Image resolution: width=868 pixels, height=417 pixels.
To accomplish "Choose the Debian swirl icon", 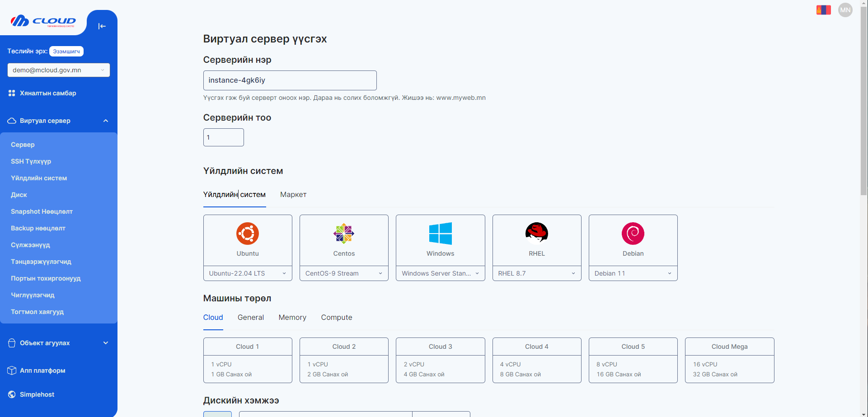I will tap(633, 234).
